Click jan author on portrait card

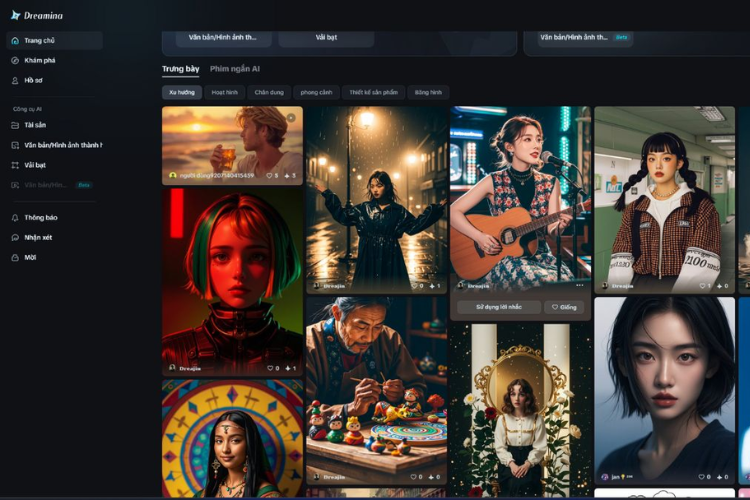pyautogui.click(x=622, y=477)
